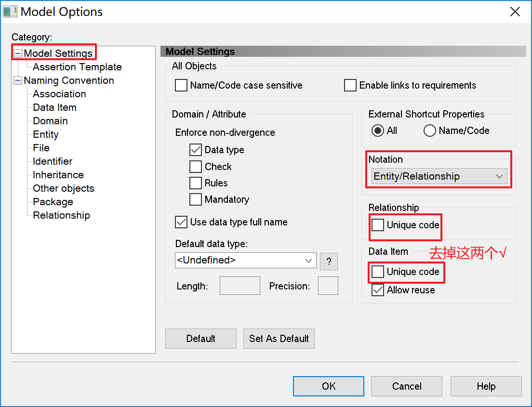The width and height of the screenshot is (532, 407).
Task: Click the Model Options title bar icon
Action: pyautogui.click(x=10, y=12)
